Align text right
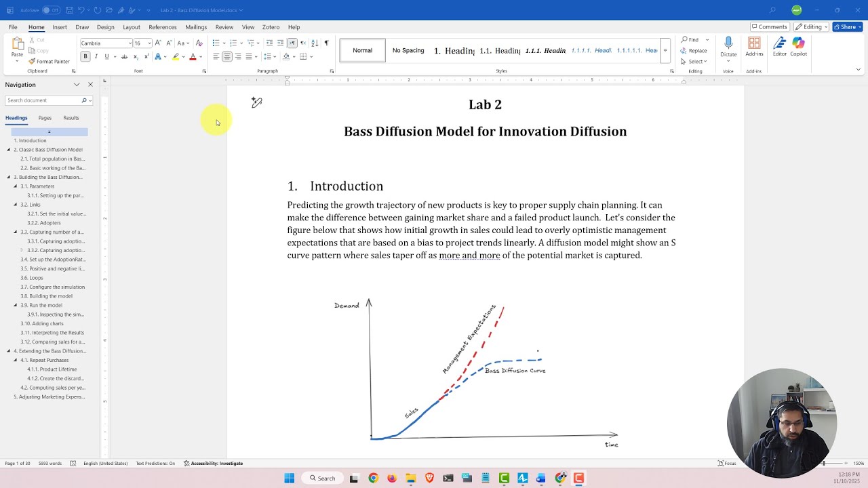The height and width of the screenshot is (488, 868). tap(238, 56)
